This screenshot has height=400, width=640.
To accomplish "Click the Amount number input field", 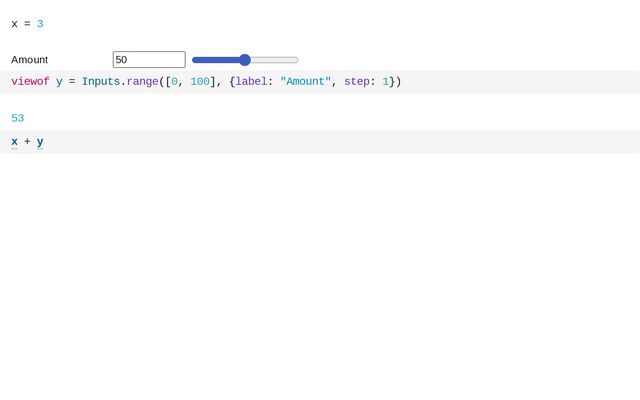I will tap(148, 60).
